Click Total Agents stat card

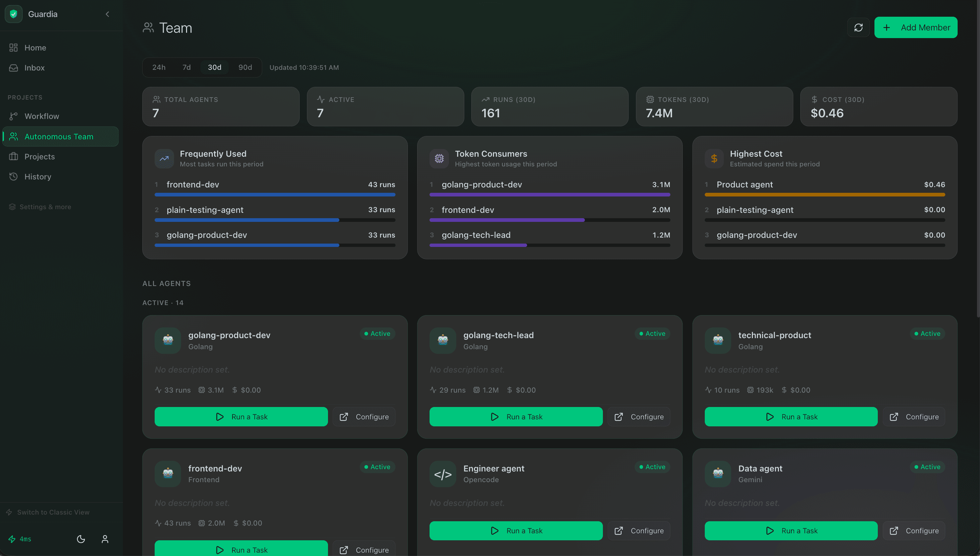click(x=220, y=107)
